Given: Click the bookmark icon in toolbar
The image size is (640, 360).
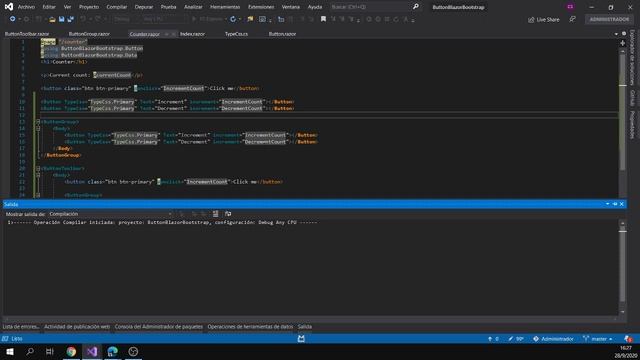Looking at the screenshot, I should 323,19.
